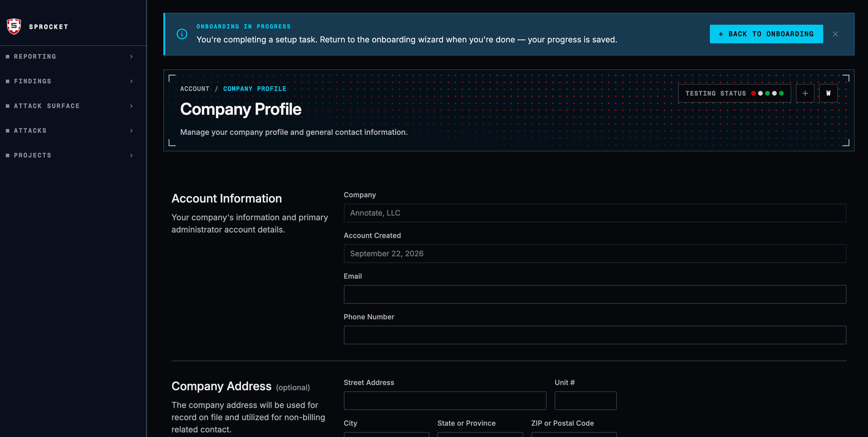This screenshot has height=437, width=868.
Task: Click the 'State or Province' label
Action: (x=466, y=423)
